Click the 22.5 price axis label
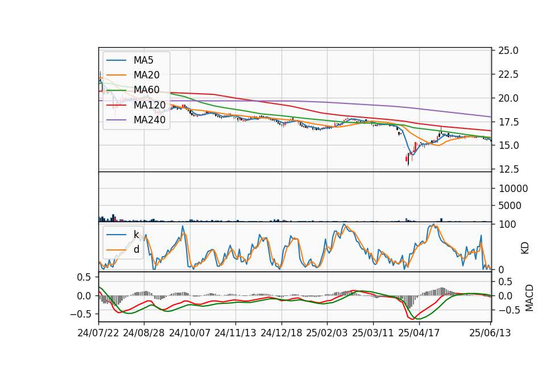Viewport: 546px width, 392px height. (x=508, y=74)
